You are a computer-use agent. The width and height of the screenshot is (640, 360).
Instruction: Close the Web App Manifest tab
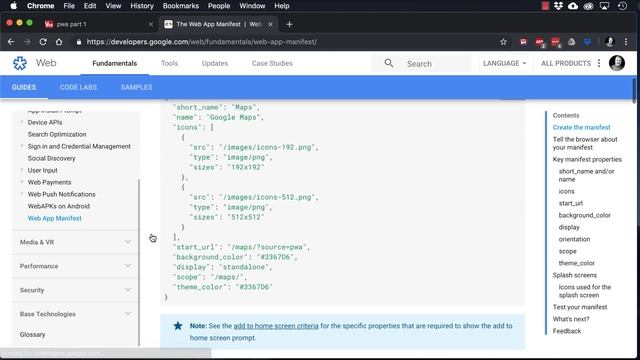click(x=270, y=24)
